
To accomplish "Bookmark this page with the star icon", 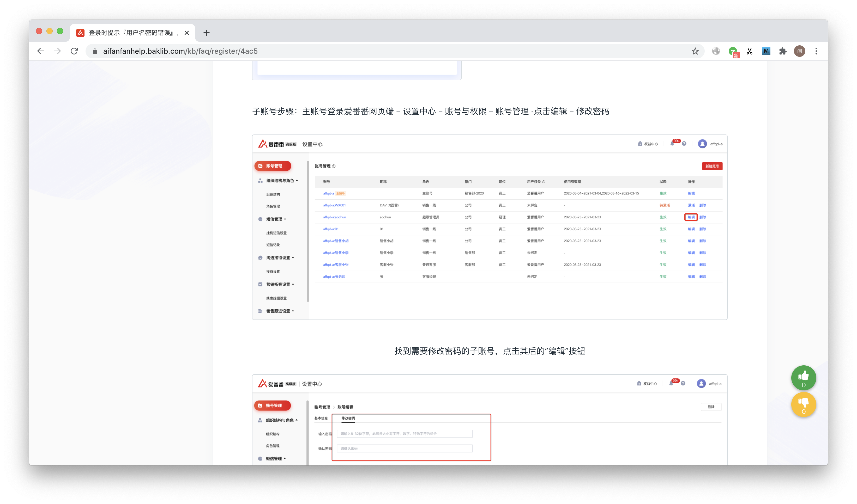I will pyautogui.click(x=695, y=51).
